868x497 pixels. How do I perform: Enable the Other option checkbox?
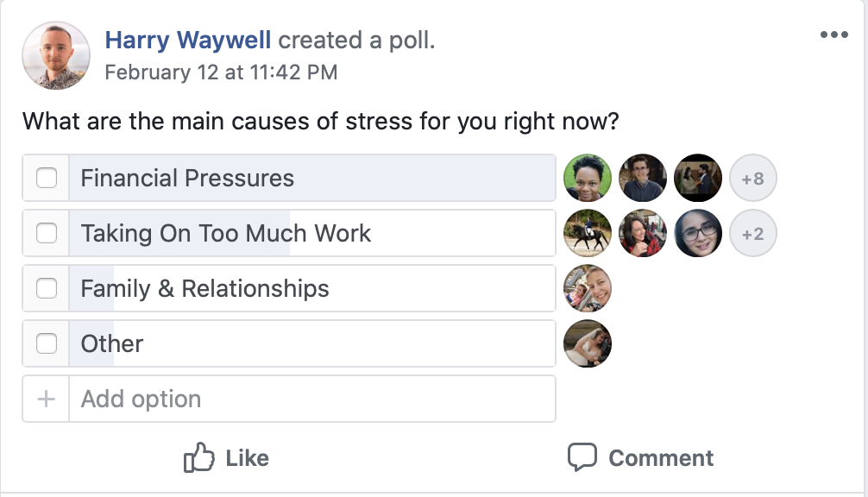tap(47, 343)
